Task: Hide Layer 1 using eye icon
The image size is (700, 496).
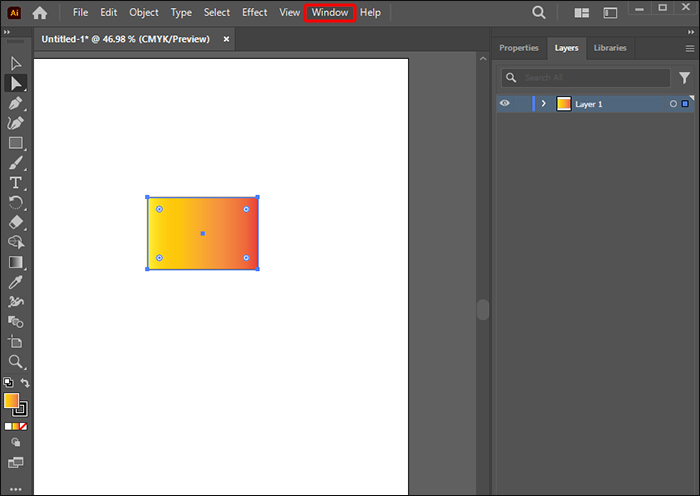Action: 505,103
